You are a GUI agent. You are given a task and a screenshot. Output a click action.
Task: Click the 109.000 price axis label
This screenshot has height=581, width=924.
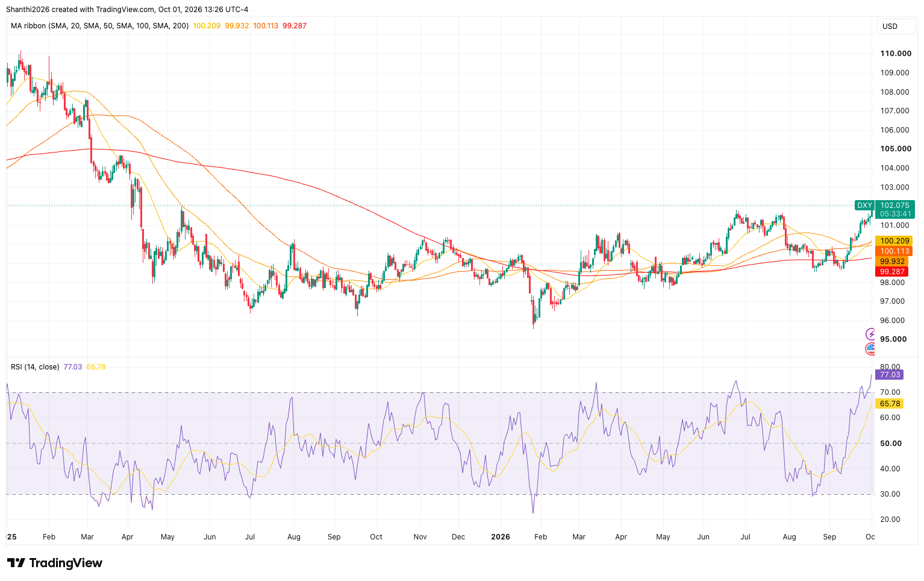(894, 73)
